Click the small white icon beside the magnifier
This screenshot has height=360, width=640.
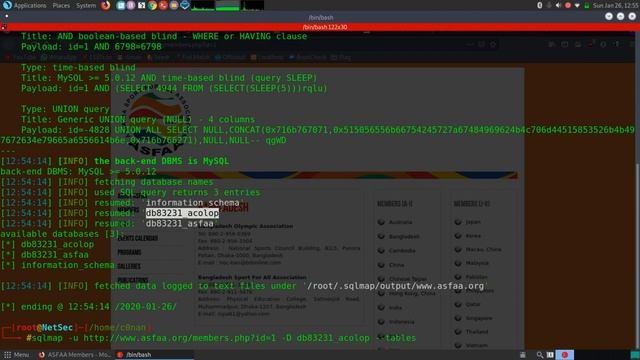tap(550, 355)
